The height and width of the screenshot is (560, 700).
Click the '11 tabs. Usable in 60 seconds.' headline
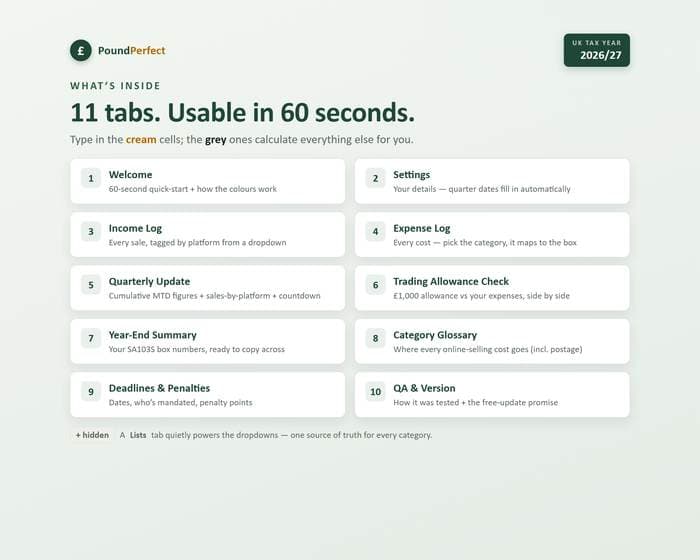coord(242,113)
